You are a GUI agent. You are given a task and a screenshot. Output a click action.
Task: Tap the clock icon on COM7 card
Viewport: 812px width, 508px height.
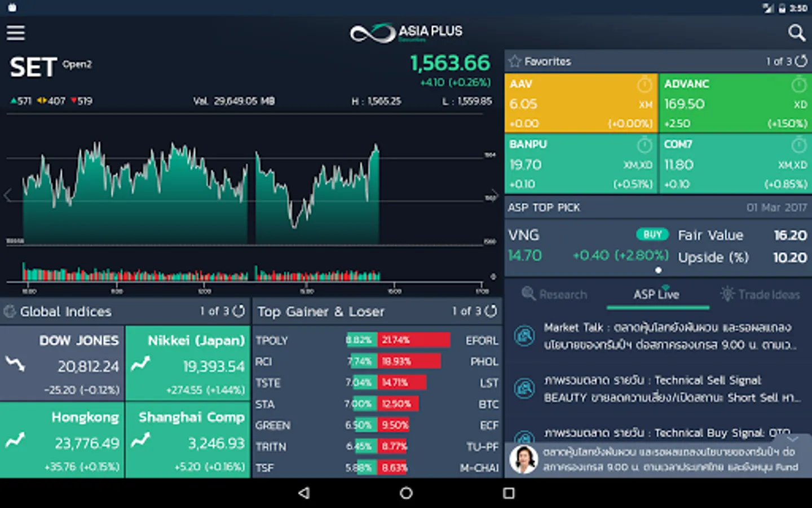click(x=799, y=145)
